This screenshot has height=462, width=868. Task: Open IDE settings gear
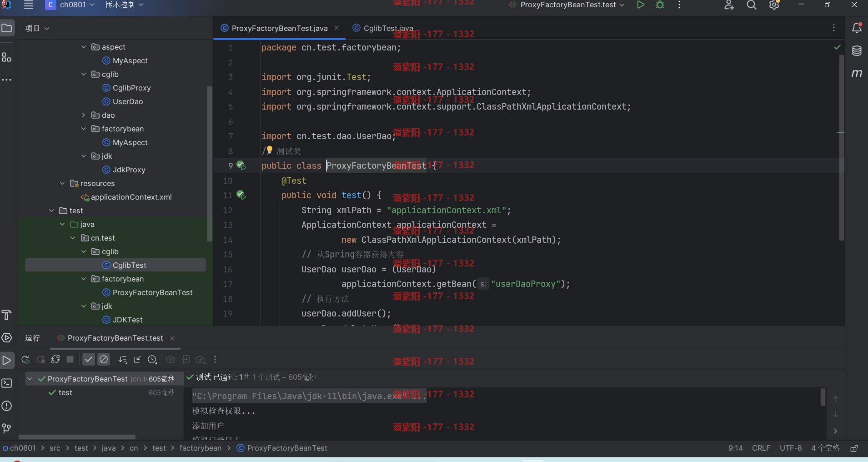coord(774,5)
